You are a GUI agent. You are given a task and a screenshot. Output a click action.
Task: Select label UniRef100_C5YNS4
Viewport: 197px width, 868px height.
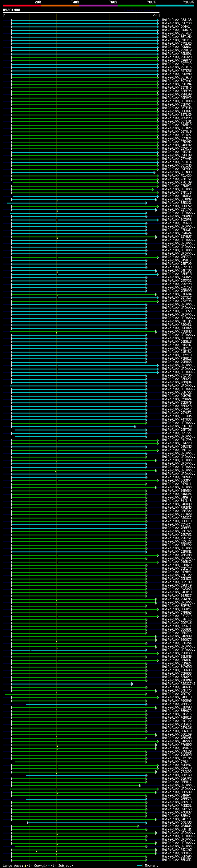pyautogui.click(x=177, y=139)
